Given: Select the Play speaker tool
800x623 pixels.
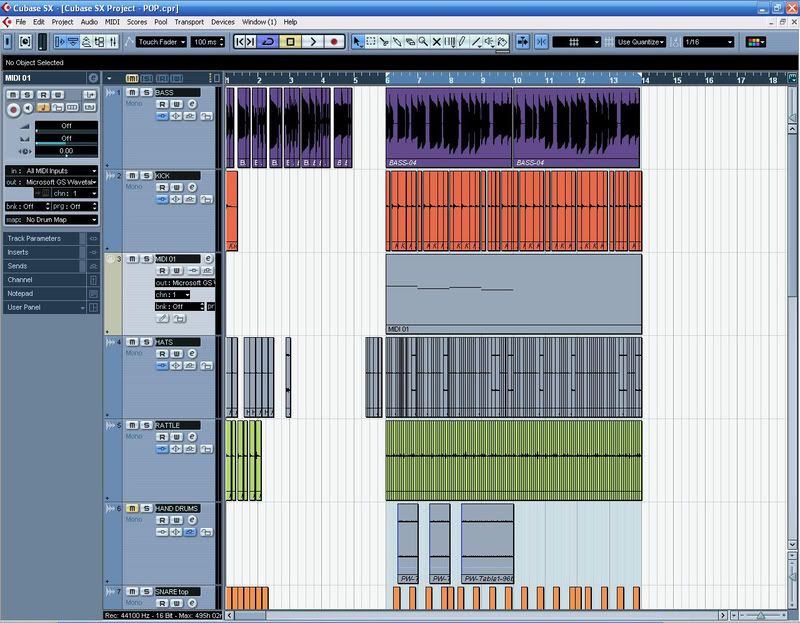Looking at the screenshot, I should click(489, 42).
